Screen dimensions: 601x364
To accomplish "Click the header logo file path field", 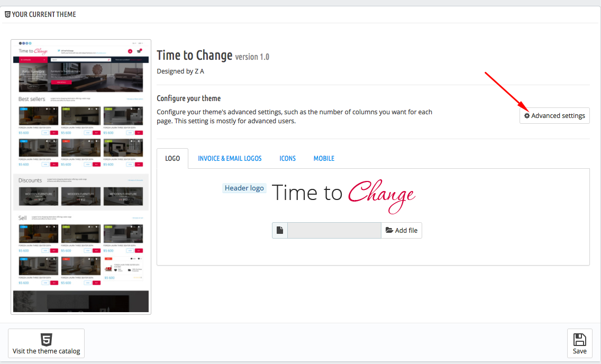I will click(x=334, y=230).
